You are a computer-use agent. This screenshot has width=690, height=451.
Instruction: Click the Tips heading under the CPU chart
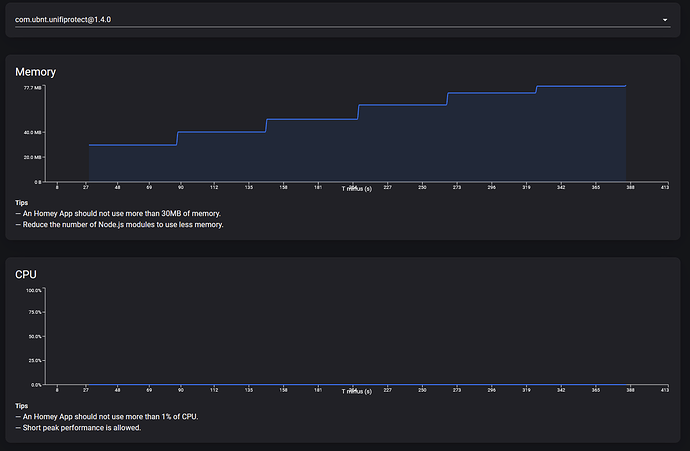pyautogui.click(x=22, y=406)
